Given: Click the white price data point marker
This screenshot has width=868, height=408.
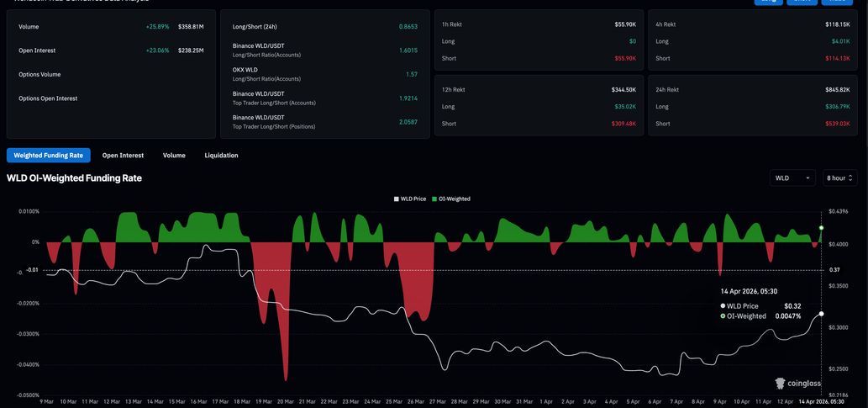Looking at the screenshot, I should pyautogui.click(x=821, y=314).
